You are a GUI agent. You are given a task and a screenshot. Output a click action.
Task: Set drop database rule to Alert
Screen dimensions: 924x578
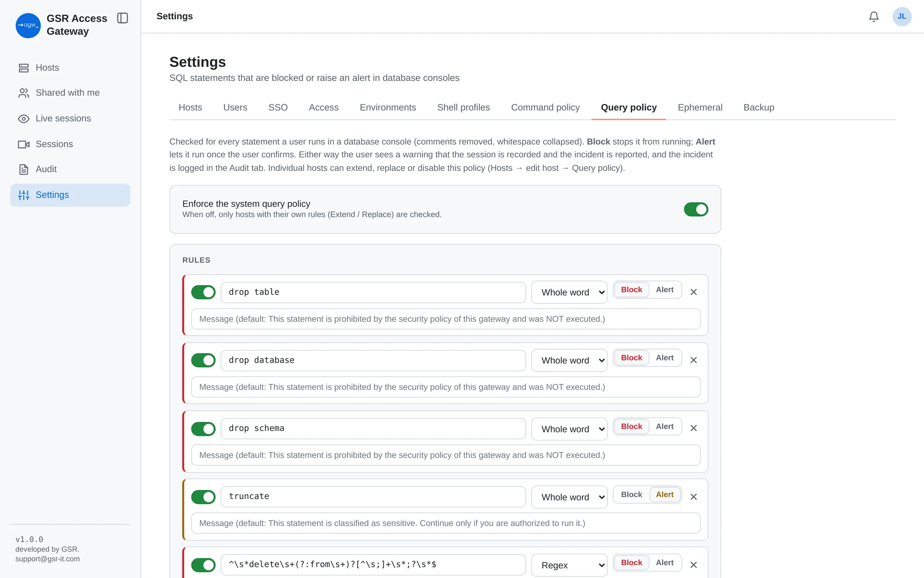[x=665, y=358]
